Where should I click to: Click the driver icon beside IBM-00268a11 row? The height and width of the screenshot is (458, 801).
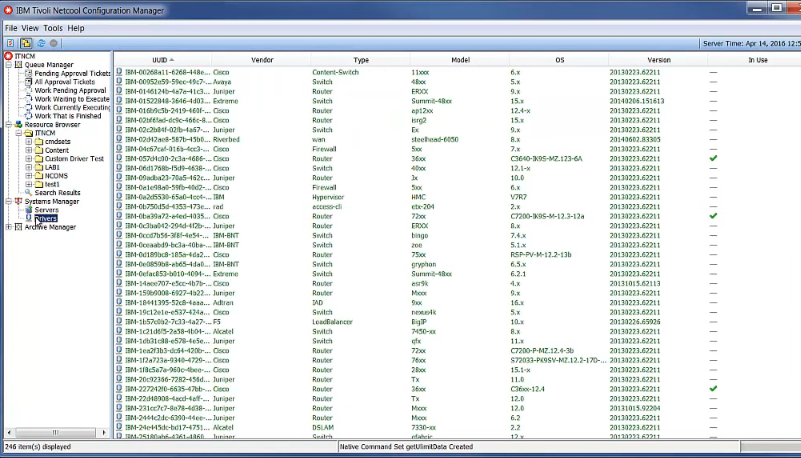(x=119, y=72)
